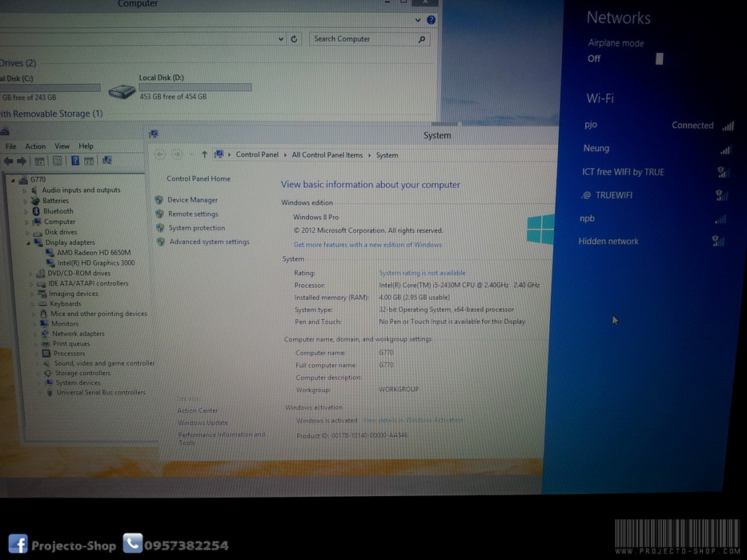Click Control Panel in the breadcrumb
The width and height of the screenshot is (747, 560).
[x=257, y=154]
